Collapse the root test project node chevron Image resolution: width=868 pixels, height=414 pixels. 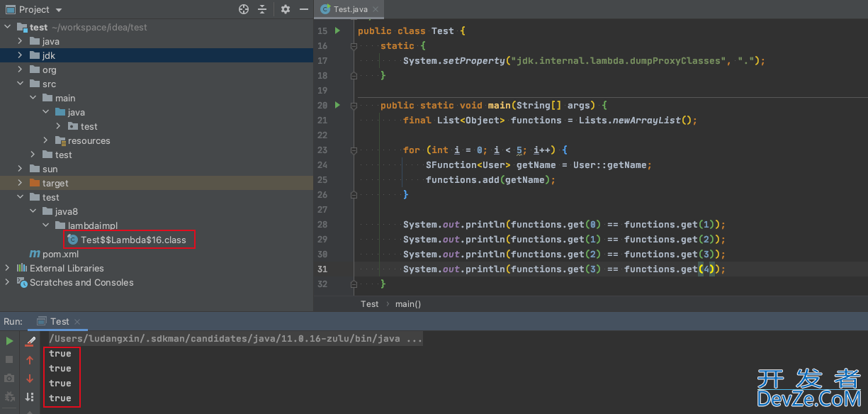8,27
